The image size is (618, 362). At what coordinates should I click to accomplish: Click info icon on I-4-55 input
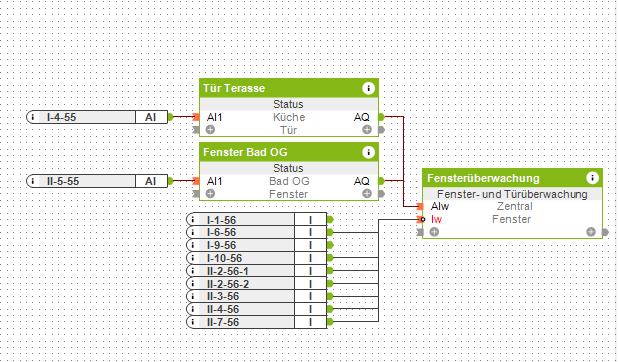(x=33, y=117)
